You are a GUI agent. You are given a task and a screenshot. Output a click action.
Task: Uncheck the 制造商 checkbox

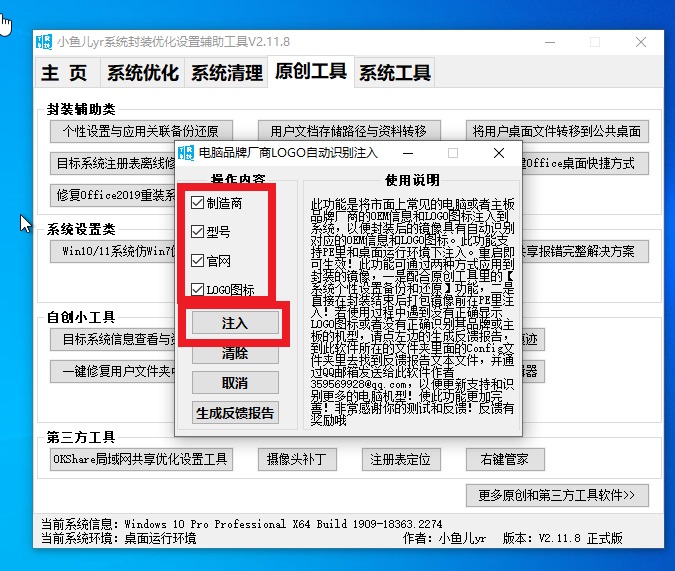tap(197, 203)
